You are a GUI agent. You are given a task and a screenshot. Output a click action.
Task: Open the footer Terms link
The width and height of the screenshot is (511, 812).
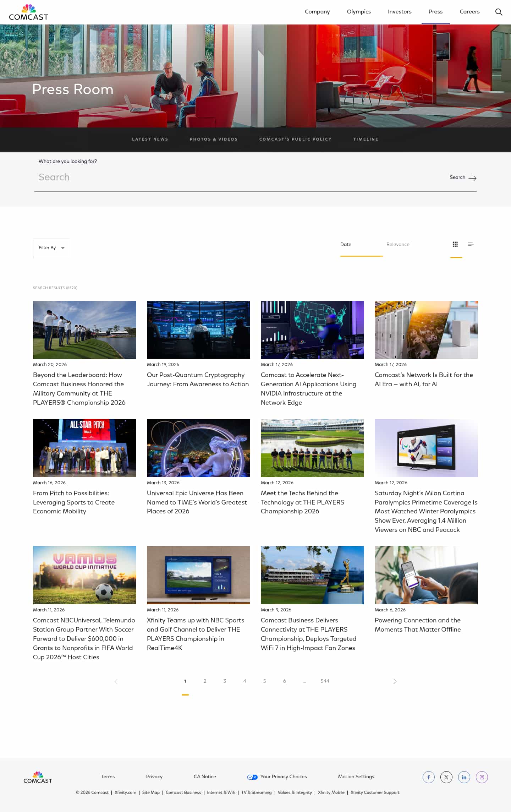click(108, 776)
